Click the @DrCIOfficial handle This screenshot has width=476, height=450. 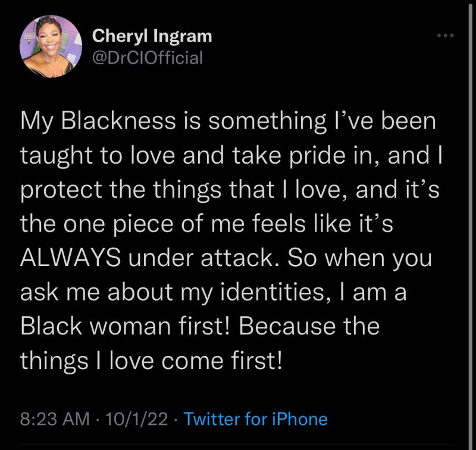(148, 58)
